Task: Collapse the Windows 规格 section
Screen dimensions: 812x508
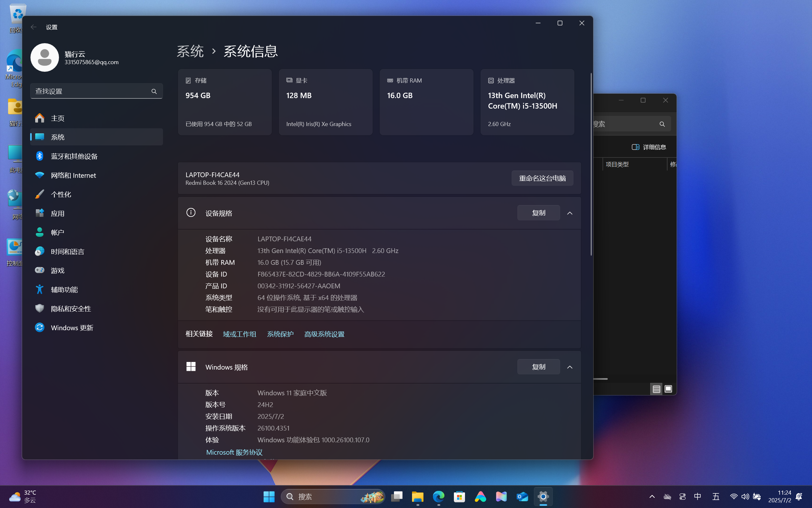Action: coord(570,367)
